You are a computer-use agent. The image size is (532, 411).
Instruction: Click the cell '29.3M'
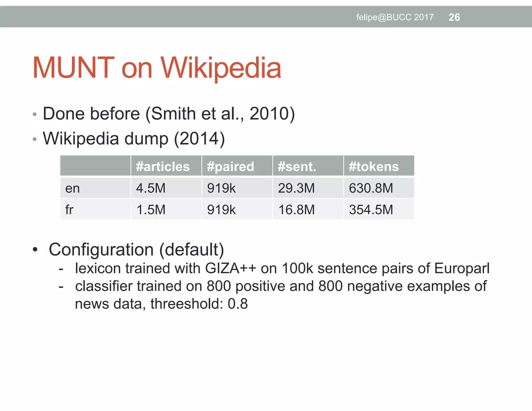[308, 188]
